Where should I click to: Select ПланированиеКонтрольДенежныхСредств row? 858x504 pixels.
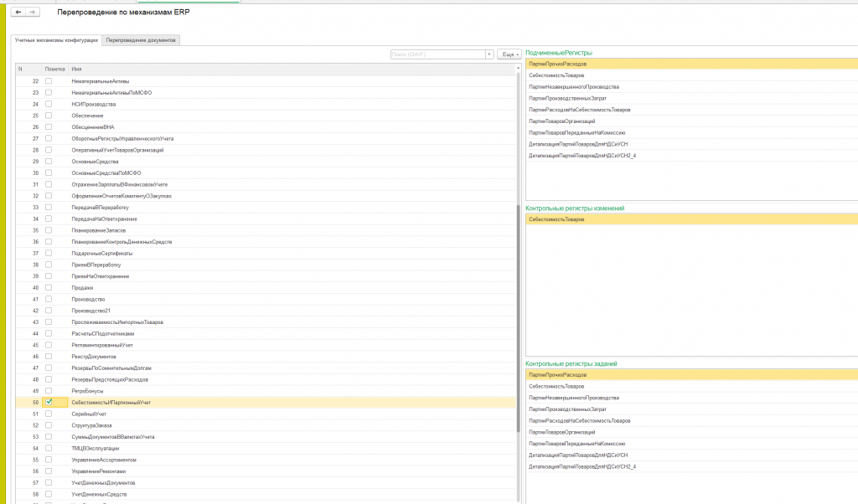pyautogui.click(x=266, y=242)
